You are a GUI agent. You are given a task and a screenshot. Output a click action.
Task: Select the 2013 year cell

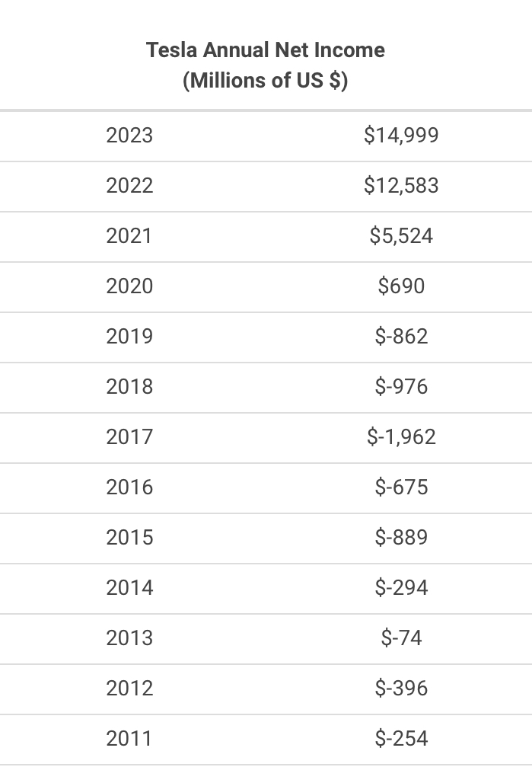(x=129, y=638)
